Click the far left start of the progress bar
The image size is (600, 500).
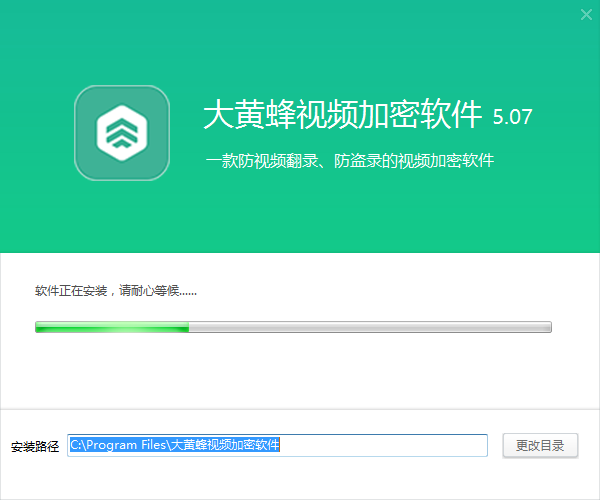pyautogui.click(x=38, y=326)
